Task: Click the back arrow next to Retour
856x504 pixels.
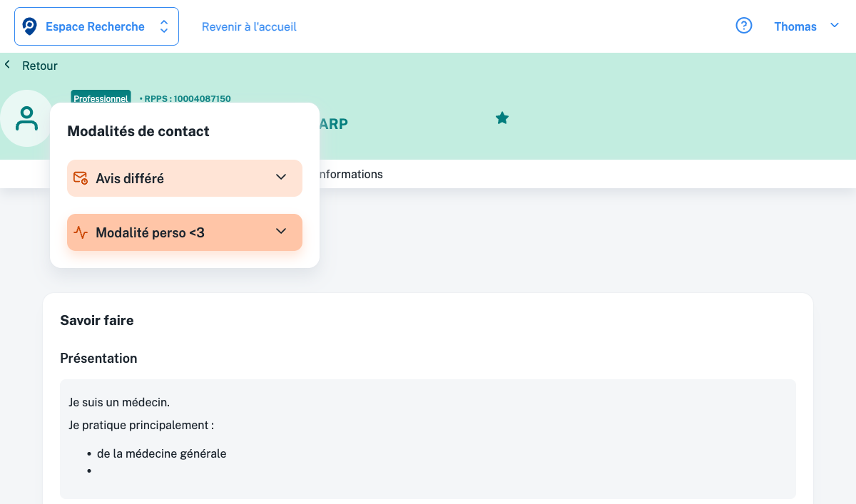Action: (x=8, y=65)
